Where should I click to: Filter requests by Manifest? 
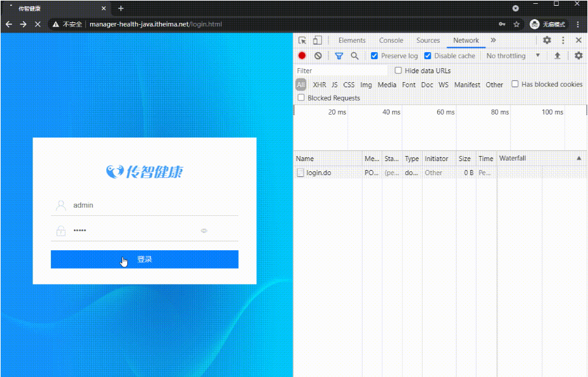(x=467, y=85)
